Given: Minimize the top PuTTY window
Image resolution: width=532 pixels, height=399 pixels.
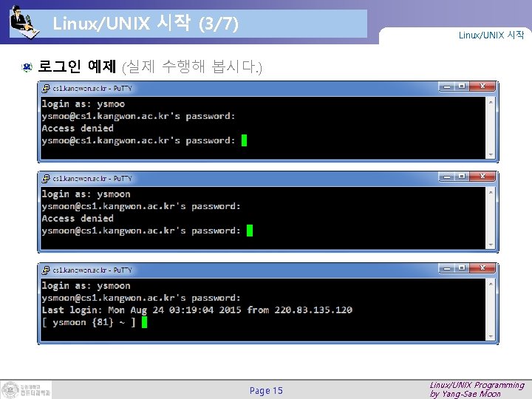Looking at the screenshot, I should pyautogui.click(x=447, y=87).
